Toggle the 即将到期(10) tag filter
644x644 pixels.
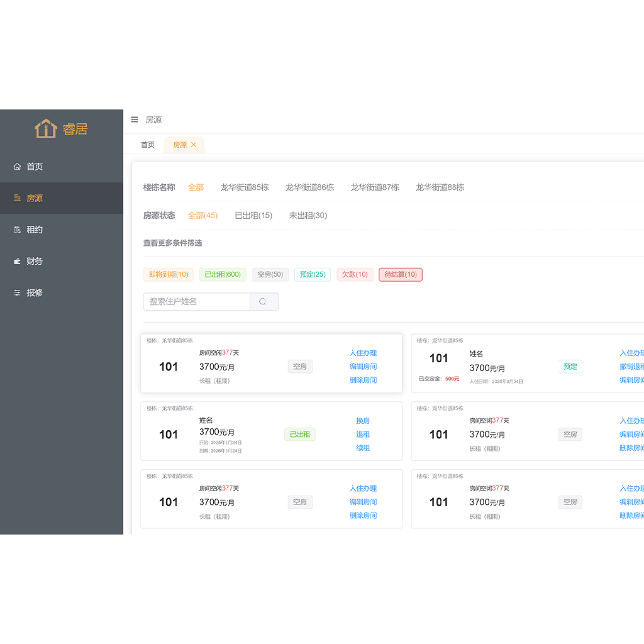[x=169, y=275]
